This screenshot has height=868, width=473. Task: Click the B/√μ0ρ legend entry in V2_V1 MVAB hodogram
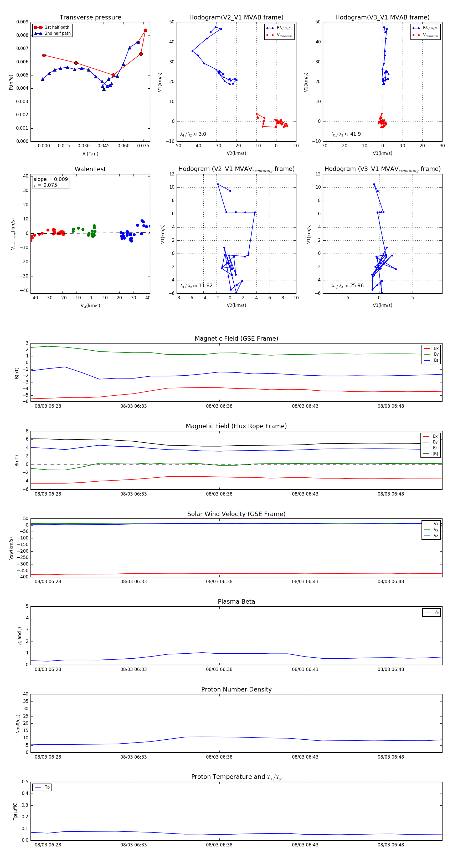click(x=279, y=28)
